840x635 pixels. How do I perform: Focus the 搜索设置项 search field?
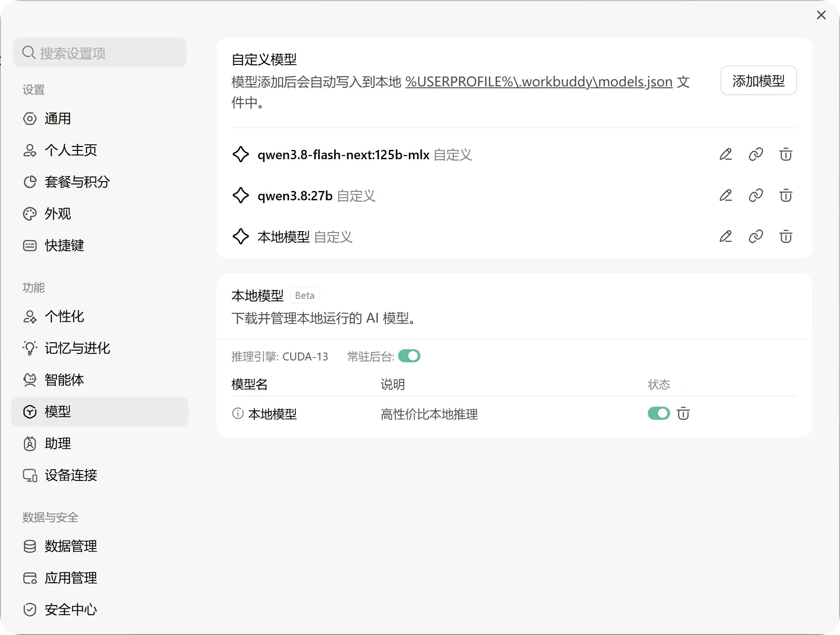pos(100,53)
